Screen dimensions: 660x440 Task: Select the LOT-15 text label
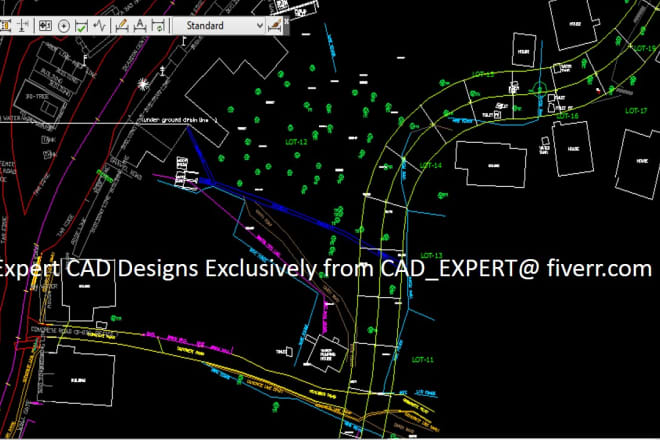(483, 75)
